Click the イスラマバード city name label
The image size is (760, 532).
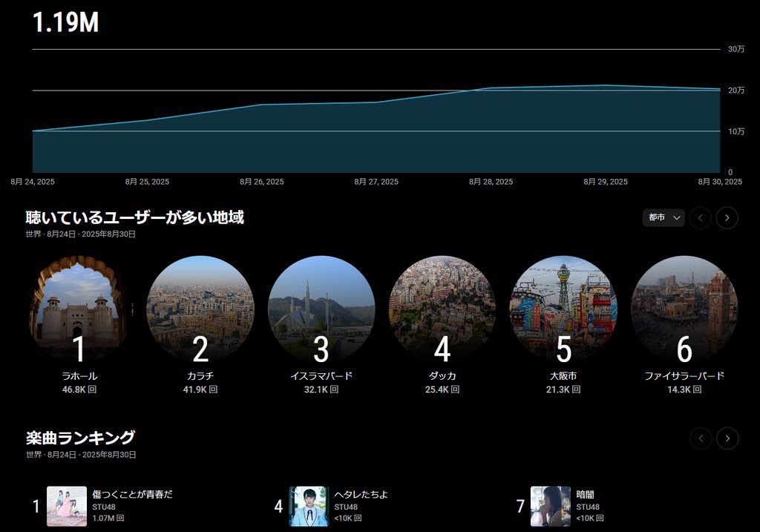321,375
